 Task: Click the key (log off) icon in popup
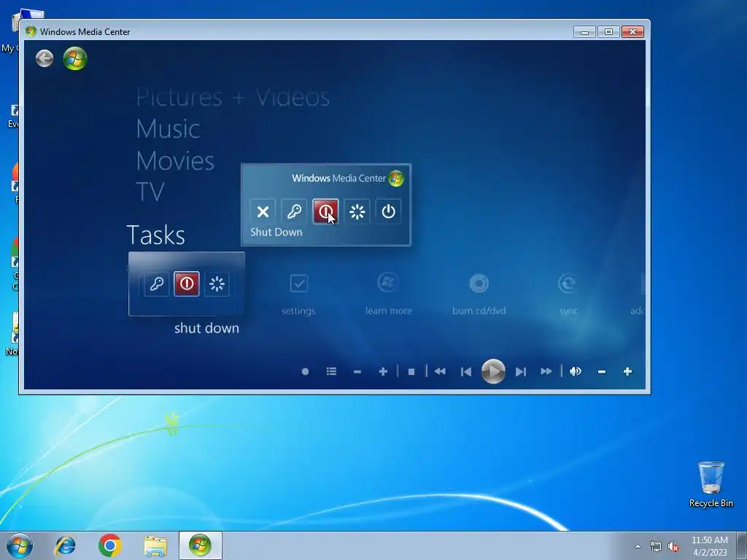(x=295, y=211)
